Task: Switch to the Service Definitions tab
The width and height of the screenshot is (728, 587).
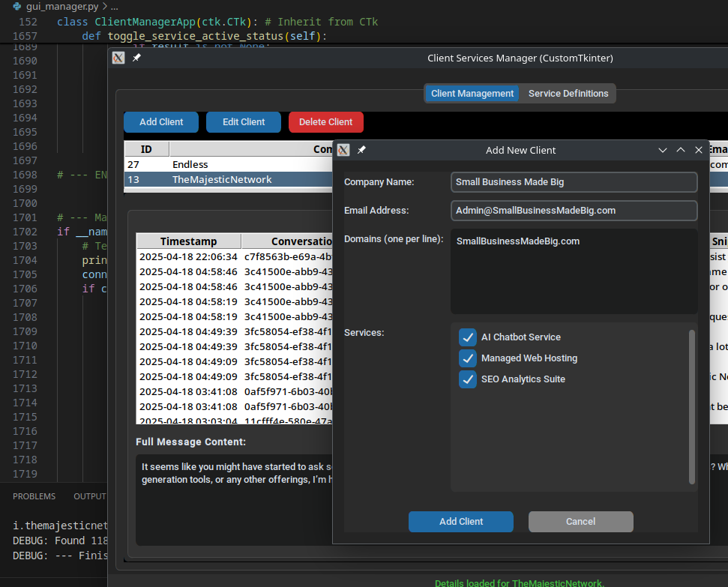Action: [568, 94]
